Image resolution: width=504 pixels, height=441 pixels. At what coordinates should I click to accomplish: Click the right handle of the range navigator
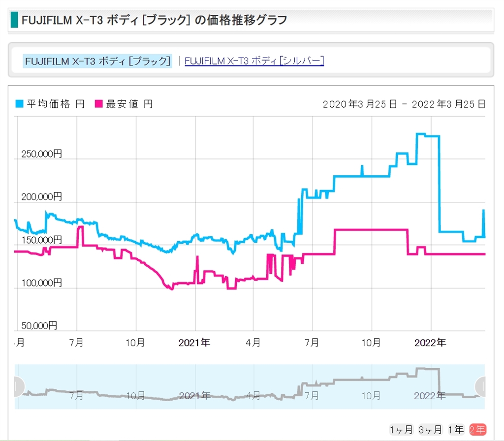tap(482, 386)
